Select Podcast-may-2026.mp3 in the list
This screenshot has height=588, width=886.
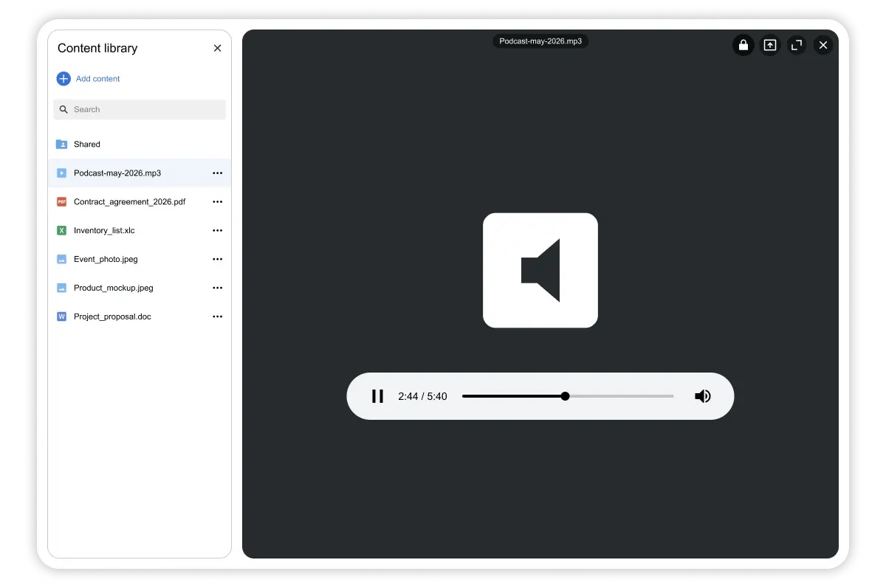tap(140, 173)
